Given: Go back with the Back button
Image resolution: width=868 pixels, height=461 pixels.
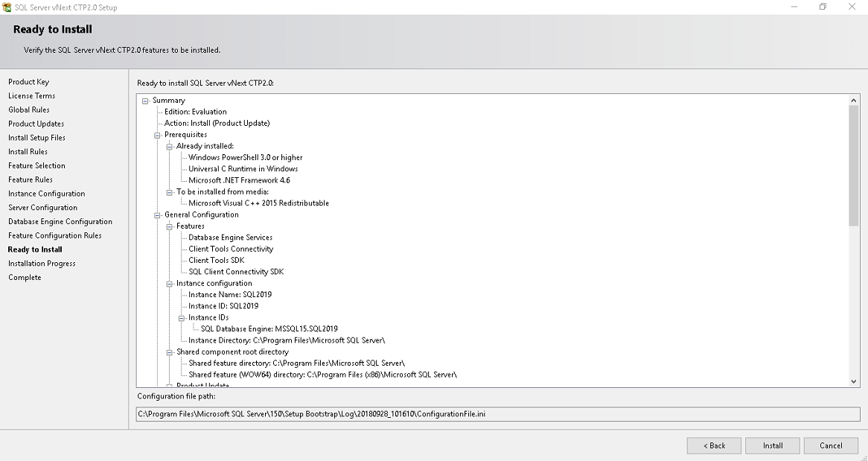Looking at the screenshot, I should pyautogui.click(x=714, y=445).
